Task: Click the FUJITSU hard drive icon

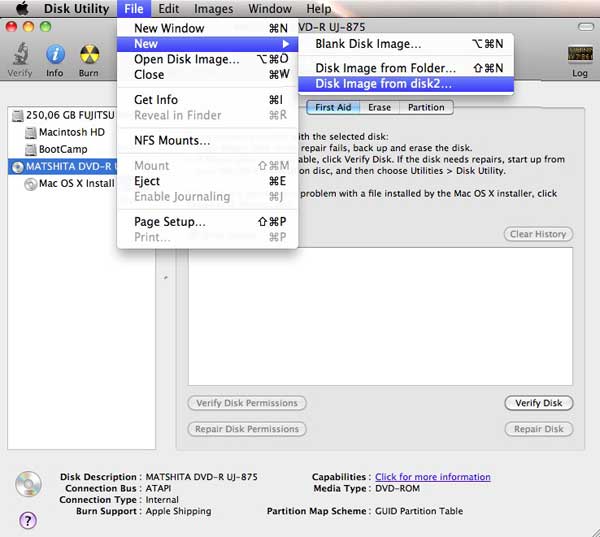Action: (x=17, y=115)
